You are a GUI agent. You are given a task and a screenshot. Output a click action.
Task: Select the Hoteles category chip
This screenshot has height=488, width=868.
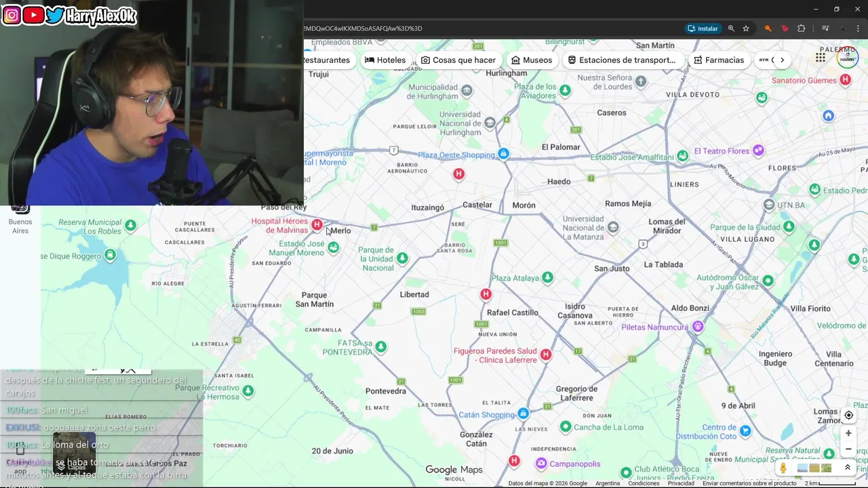coord(385,60)
